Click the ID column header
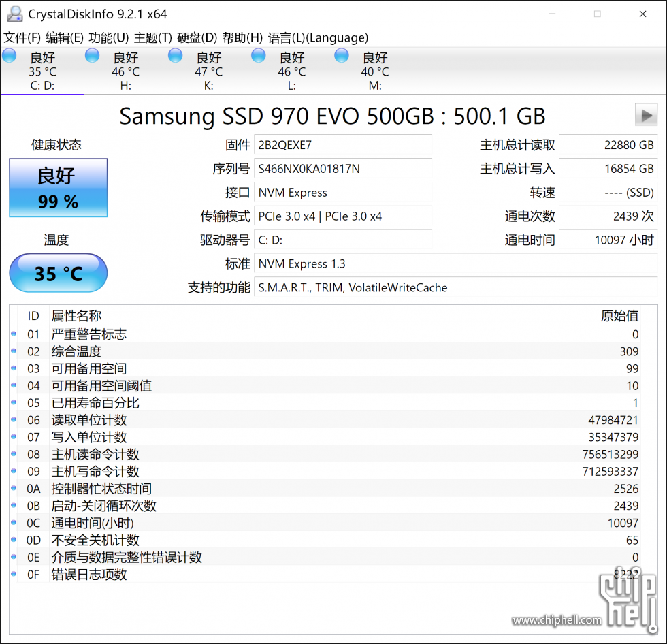 tap(33, 316)
